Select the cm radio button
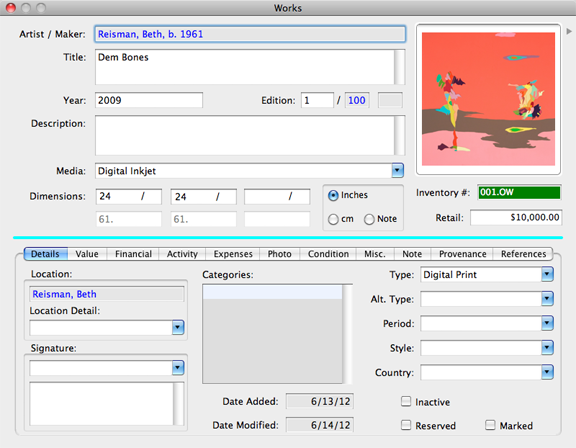This screenshot has height=448, width=576. 333,219
